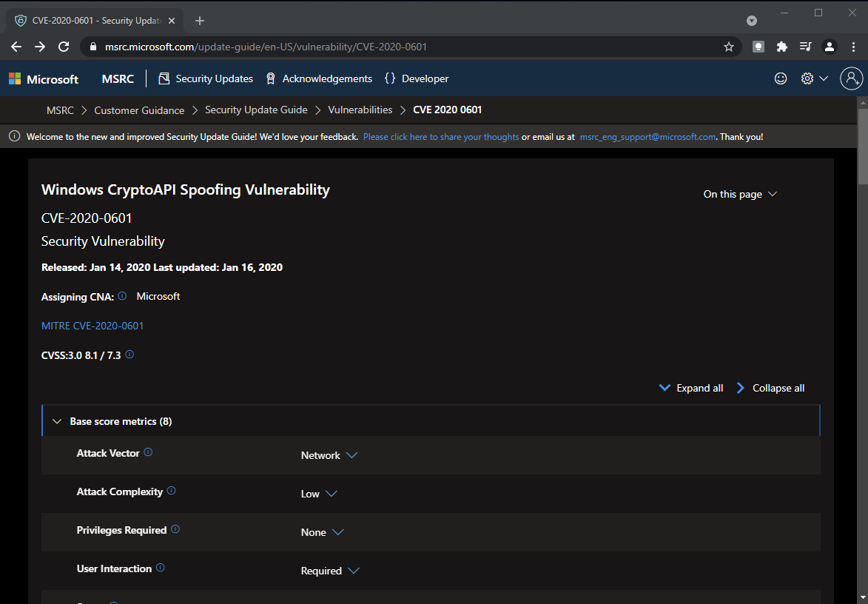Screen dimensions: 868x604
Task: Click the Released Jan 14, 2020 date line
Action: click(161, 267)
